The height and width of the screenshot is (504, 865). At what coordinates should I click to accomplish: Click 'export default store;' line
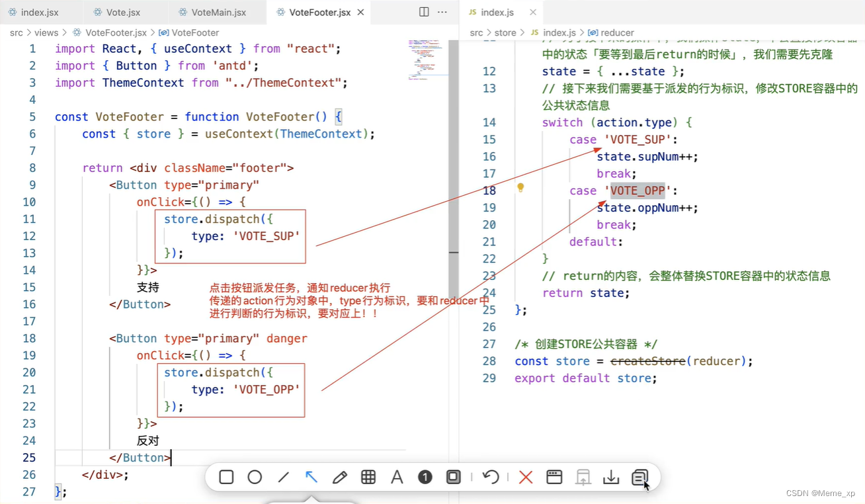click(x=586, y=378)
